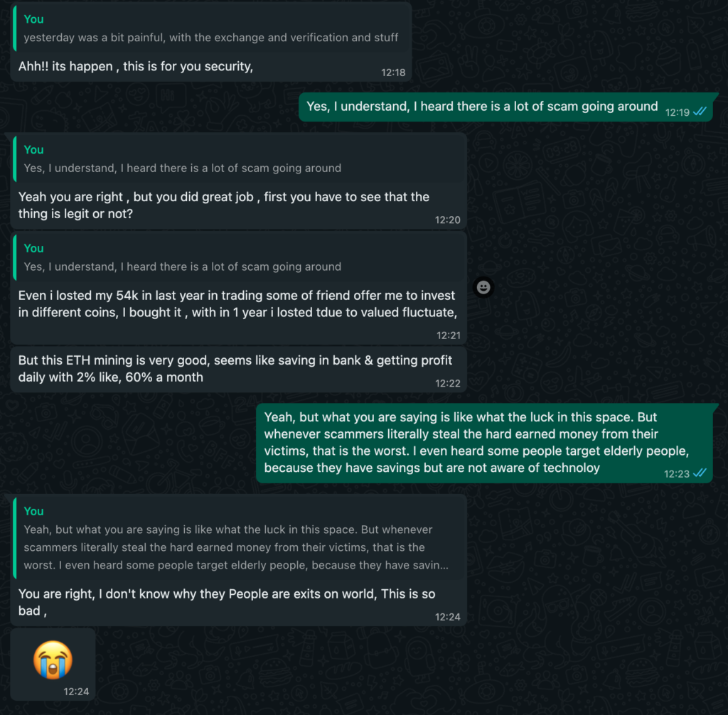Click the emoji reaction smiley icon
Screen dimensions: 728x715
coord(483,287)
